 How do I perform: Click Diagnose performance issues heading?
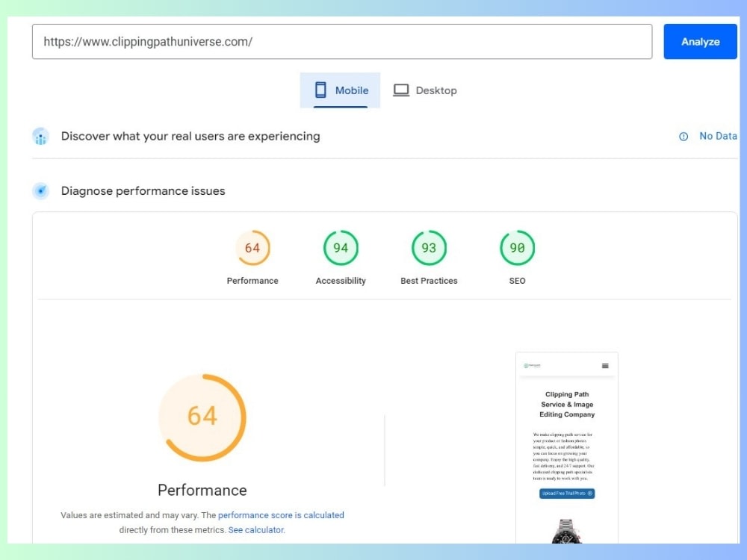(143, 191)
